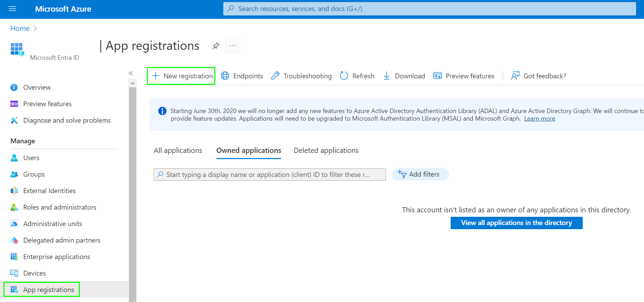Open Delegated admin partners
644x302 pixels.
coord(62,241)
